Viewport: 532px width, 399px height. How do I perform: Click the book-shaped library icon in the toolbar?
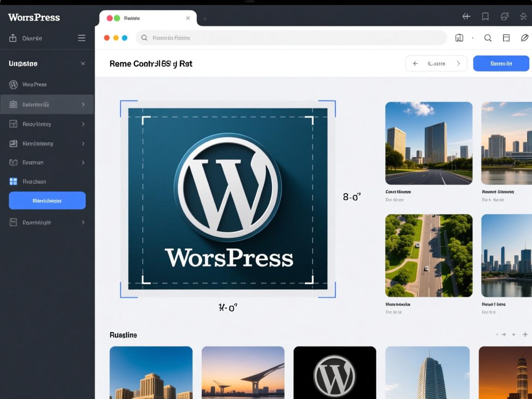[x=459, y=38]
